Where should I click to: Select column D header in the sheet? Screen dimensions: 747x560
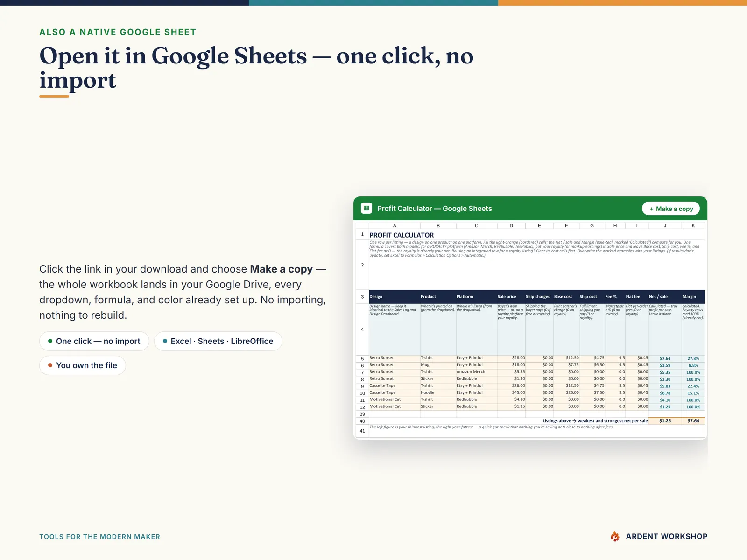coord(511,226)
